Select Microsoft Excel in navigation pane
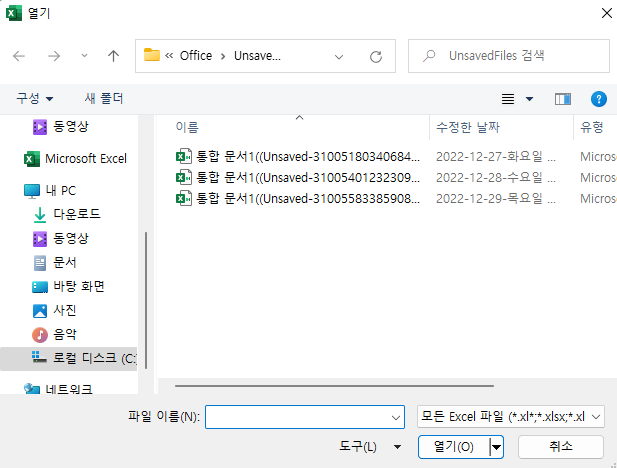 point(75,159)
